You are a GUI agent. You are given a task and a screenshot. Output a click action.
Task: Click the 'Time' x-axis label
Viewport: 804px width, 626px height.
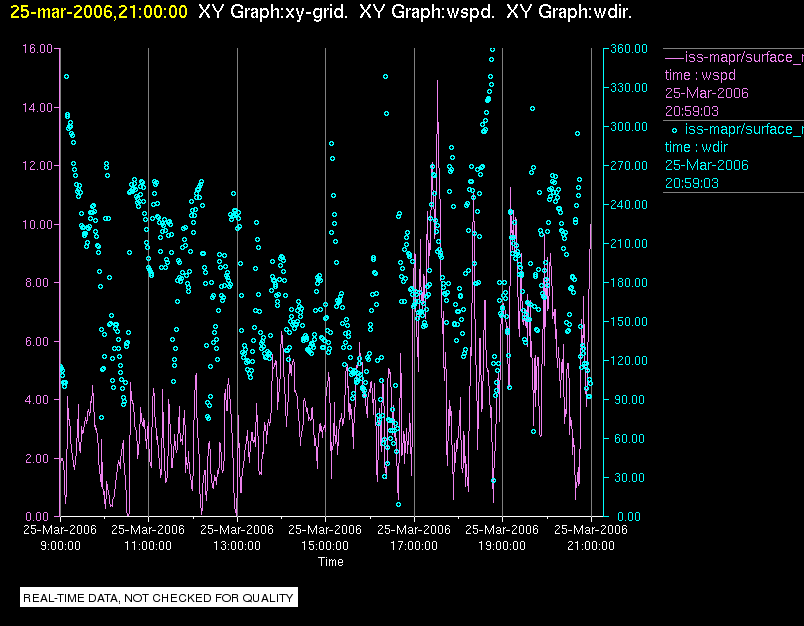click(330, 562)
